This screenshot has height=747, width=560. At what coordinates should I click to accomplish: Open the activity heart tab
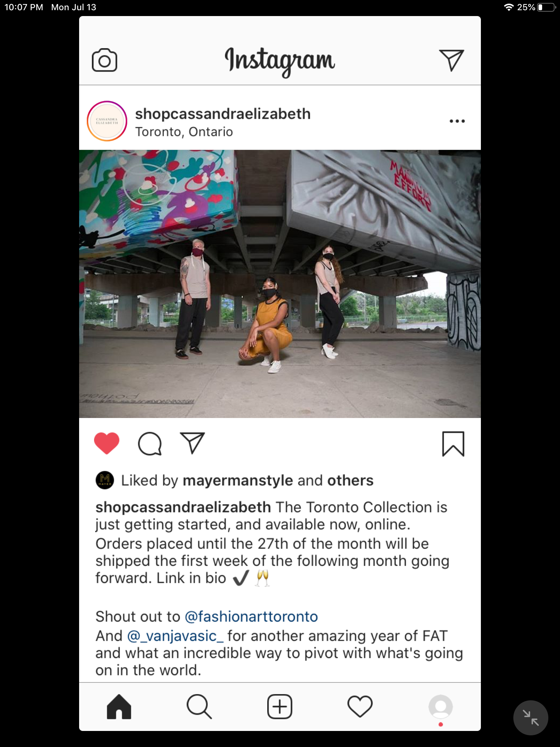360,707
